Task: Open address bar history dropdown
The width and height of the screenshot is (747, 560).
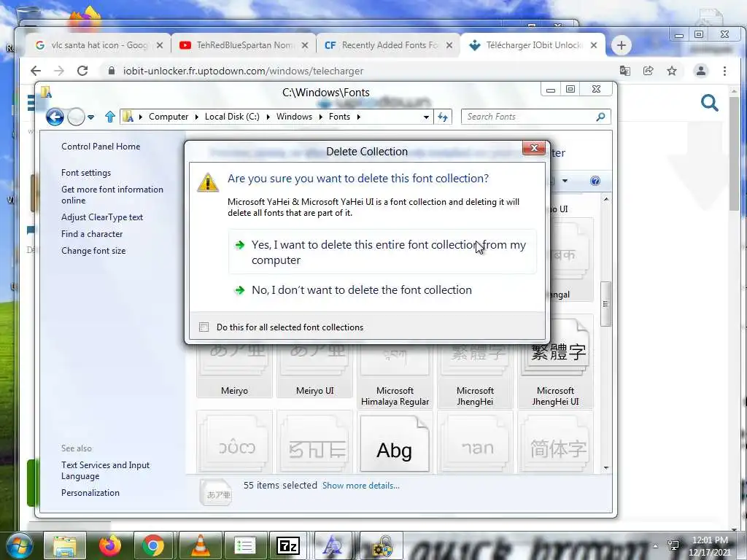Action: tap(426, 117)
